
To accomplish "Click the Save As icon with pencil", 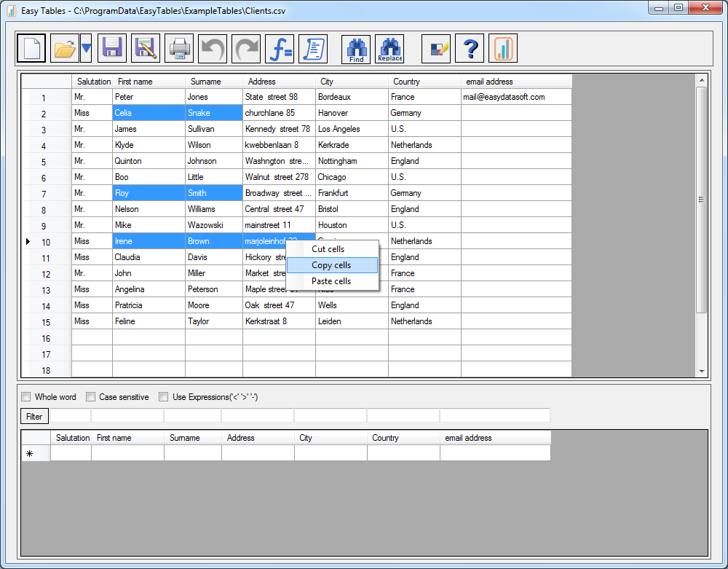I will pyautogui.click(x=146, y=49).
